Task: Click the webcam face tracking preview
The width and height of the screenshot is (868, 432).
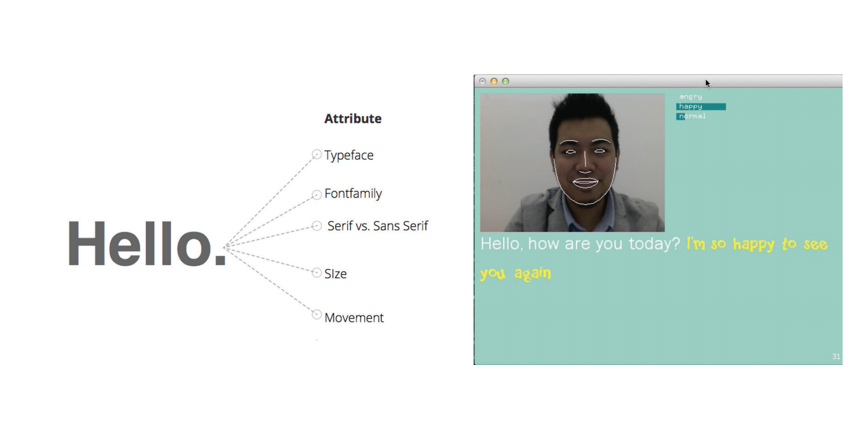Action: [572, 163]
